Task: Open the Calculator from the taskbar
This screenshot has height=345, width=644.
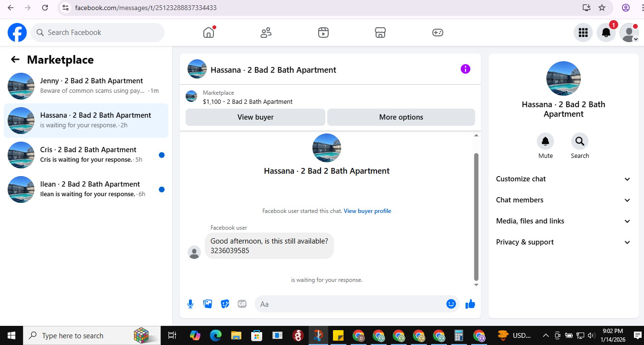Action: 459,335
